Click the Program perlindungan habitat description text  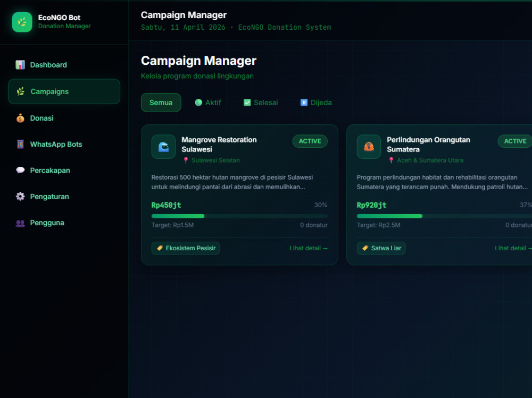[x=442, y=182]
